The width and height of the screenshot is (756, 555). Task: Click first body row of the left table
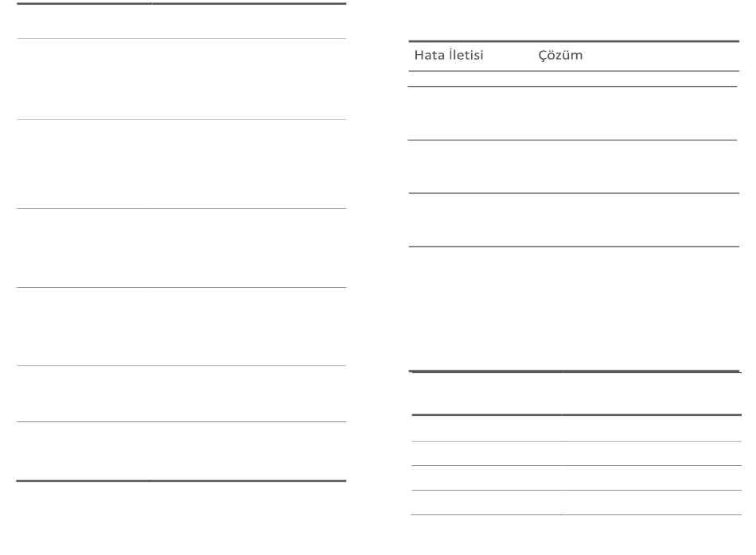[x=181, y=79]
